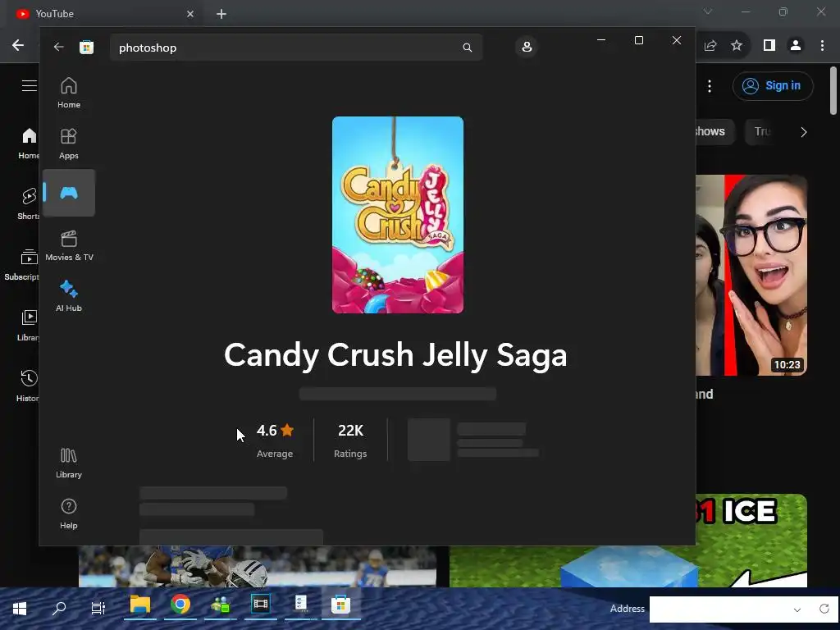The width and height of the screenshot is (840, 630).
Task: Open AI Hub in Store sidebar
Action: point(69,296)
